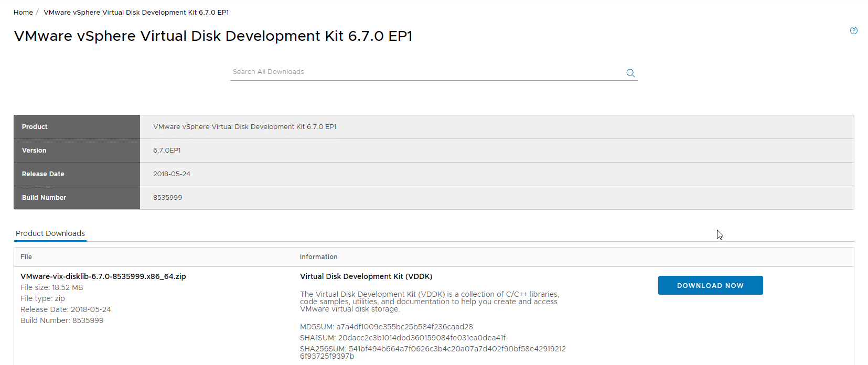The width and height of the screenshot is (868, 365).
Task: Select the File size 18.52 MB line
Action: [x=52, y=287]
